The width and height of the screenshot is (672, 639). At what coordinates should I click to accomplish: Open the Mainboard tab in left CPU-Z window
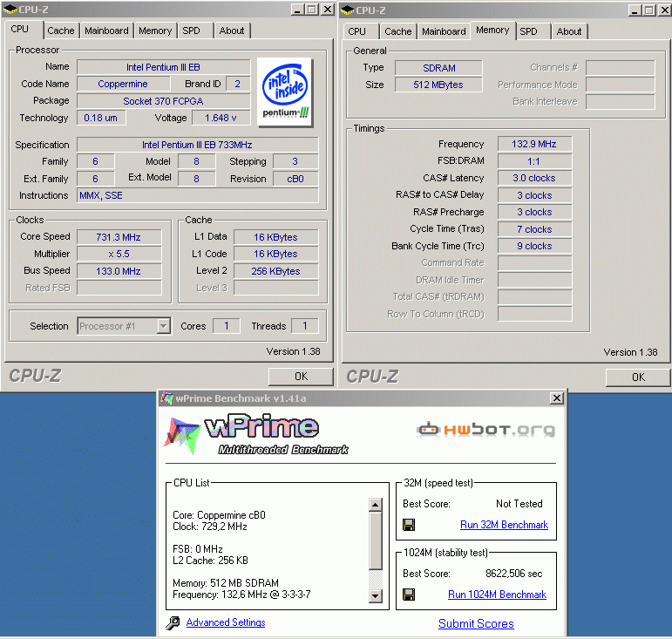click(106, 31)
